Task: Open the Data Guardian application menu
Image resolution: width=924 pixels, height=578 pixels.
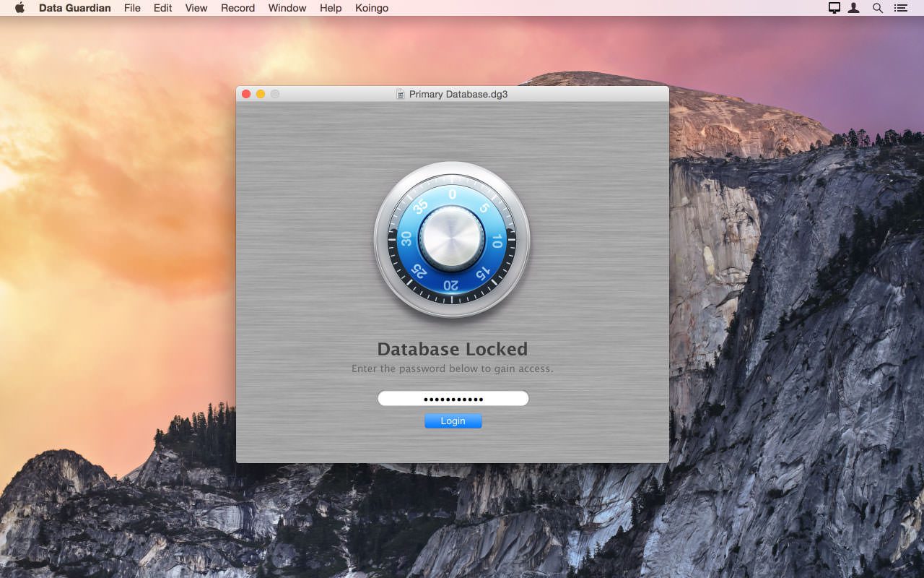Action: (74, 8)
